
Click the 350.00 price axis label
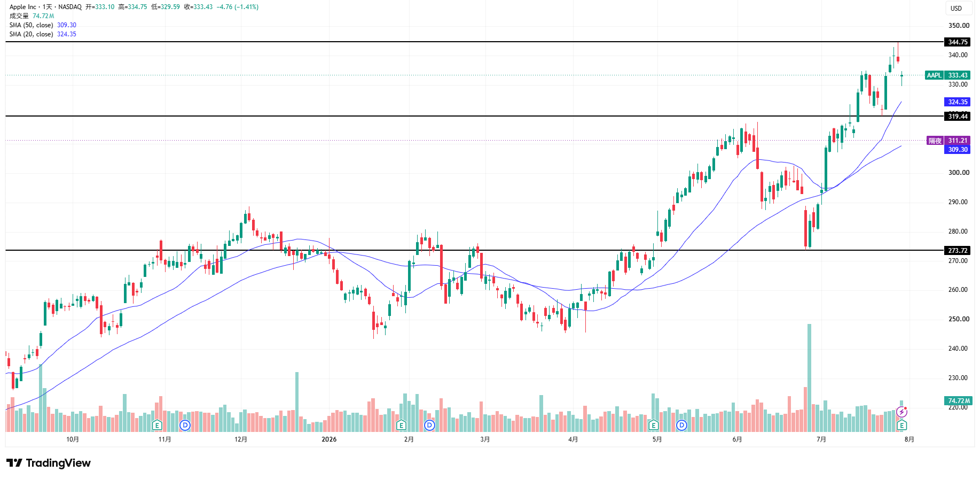959,26
